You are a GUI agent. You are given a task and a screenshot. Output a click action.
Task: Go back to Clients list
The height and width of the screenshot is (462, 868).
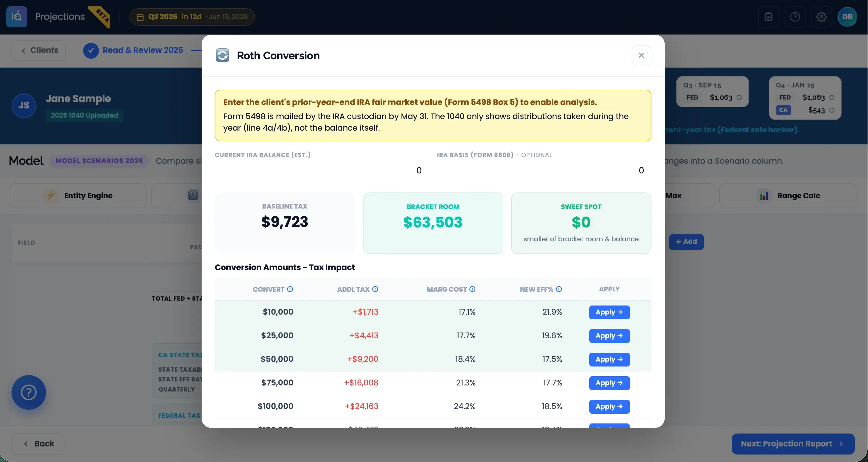point(39,51)
